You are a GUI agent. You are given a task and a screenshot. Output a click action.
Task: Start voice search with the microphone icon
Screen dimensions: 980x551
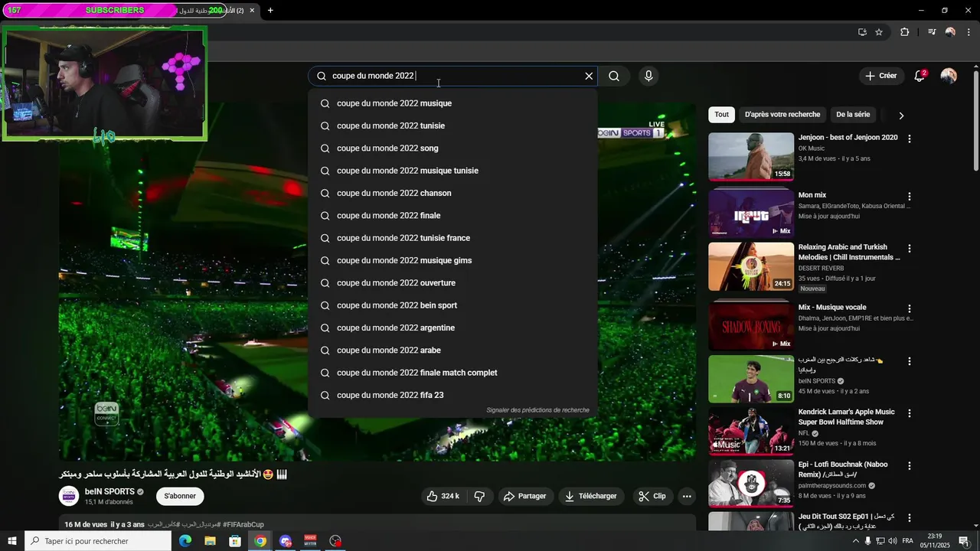click(x=648, y=76)
